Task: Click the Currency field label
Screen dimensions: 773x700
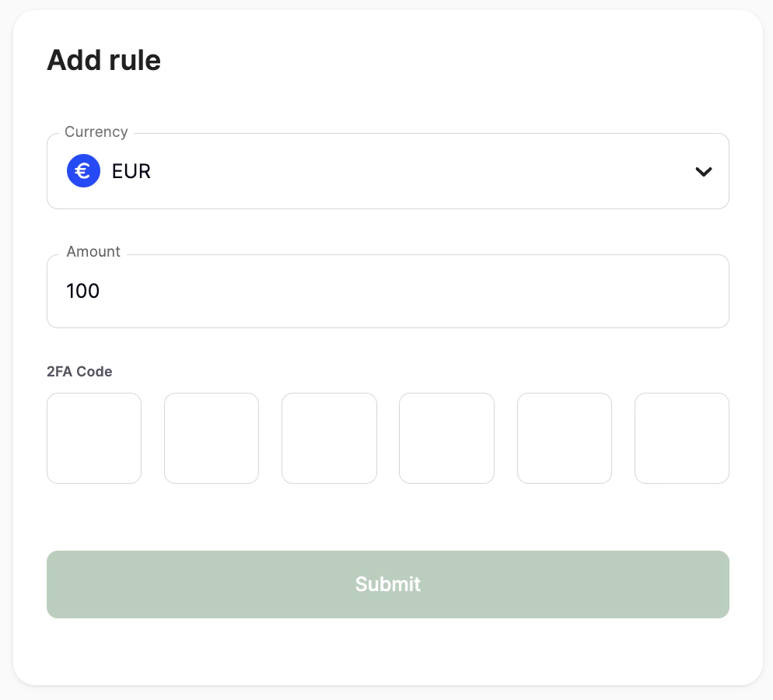Action: pos(96,132)
